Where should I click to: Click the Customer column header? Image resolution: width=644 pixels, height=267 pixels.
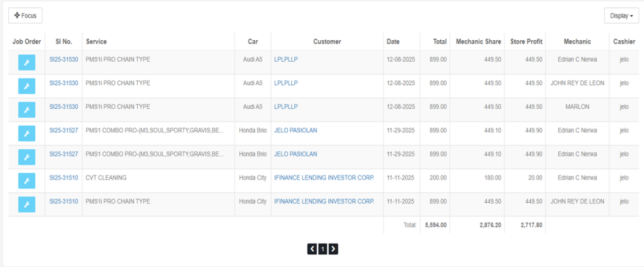327,42
